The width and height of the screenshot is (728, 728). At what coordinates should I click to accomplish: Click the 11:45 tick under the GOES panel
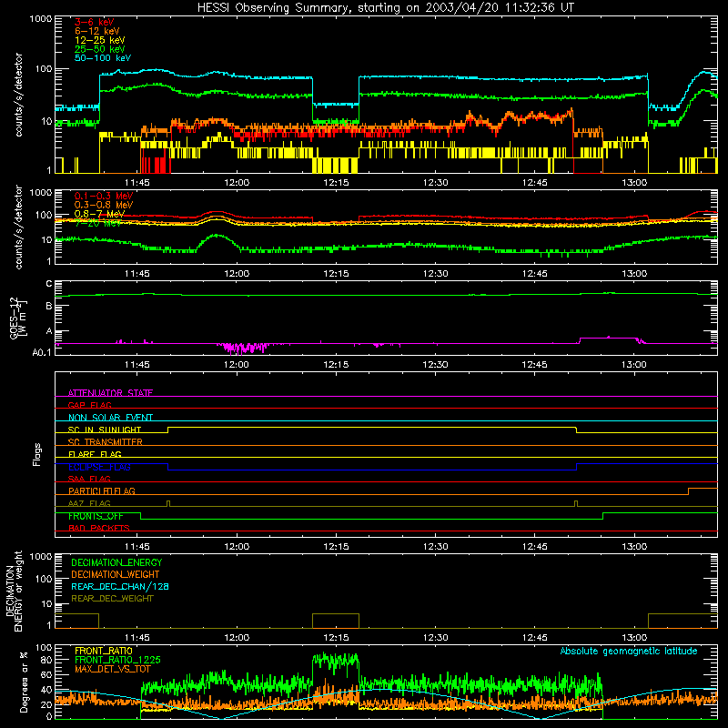click(137, 365)
